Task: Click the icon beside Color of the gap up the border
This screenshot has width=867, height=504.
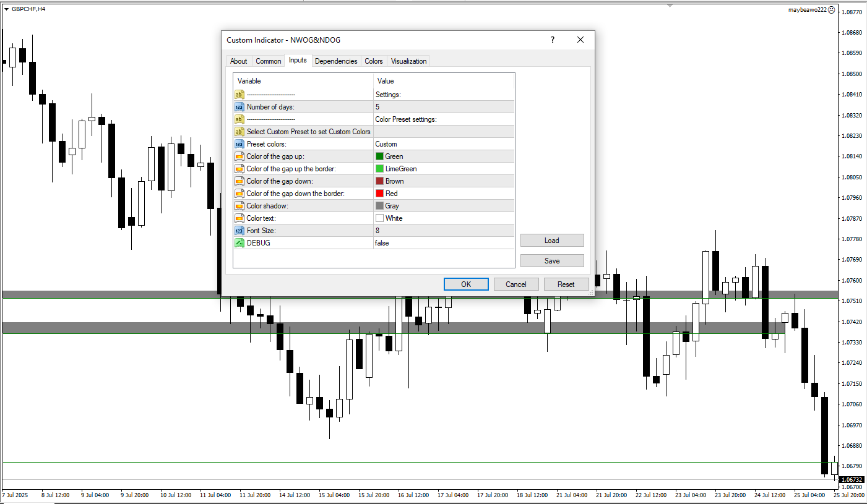Action: click(x=239, y=169)
